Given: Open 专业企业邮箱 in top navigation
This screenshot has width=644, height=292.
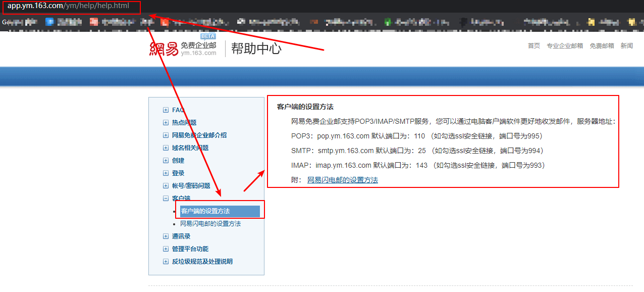Looking at the screenshot, I should (564, 46).
